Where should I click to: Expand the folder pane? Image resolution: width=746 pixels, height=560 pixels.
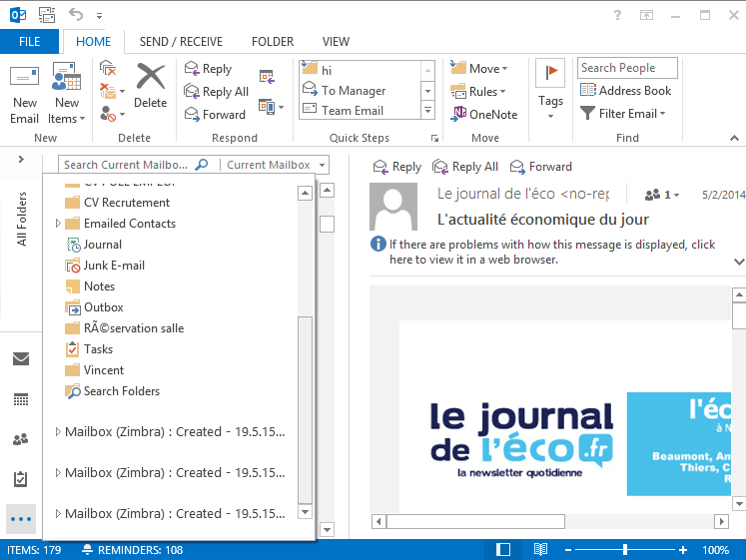tap(21, 160)
